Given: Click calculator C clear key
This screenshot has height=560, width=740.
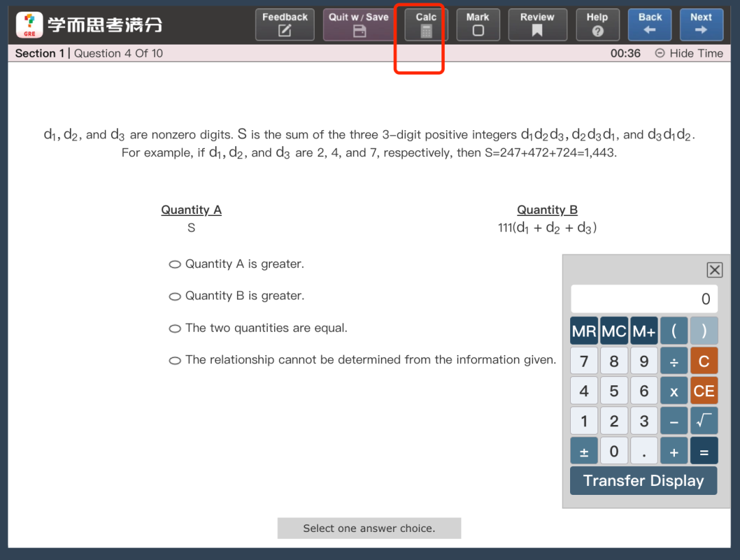Looking at the screenshot, I should point(704,361).
